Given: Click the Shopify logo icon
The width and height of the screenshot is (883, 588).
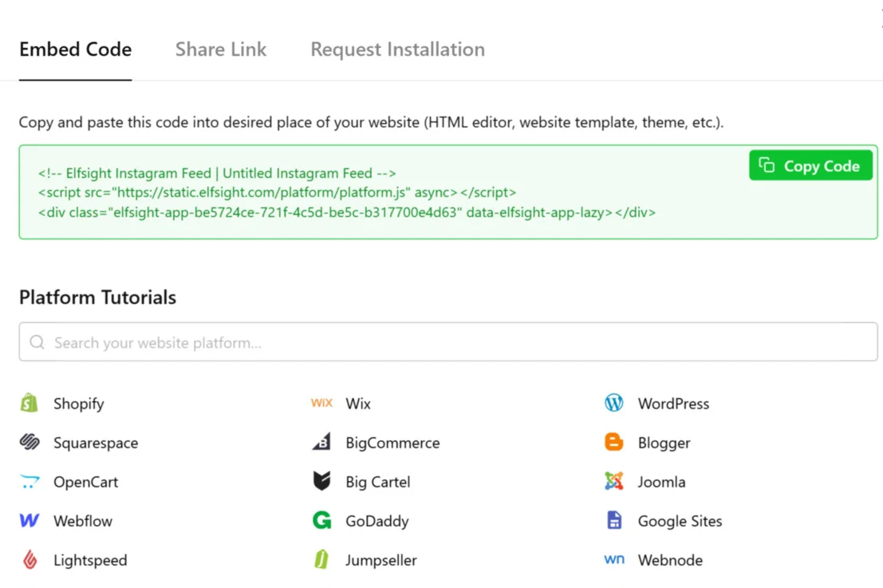Looking at the screenshot, I should (x=30, y=403).
